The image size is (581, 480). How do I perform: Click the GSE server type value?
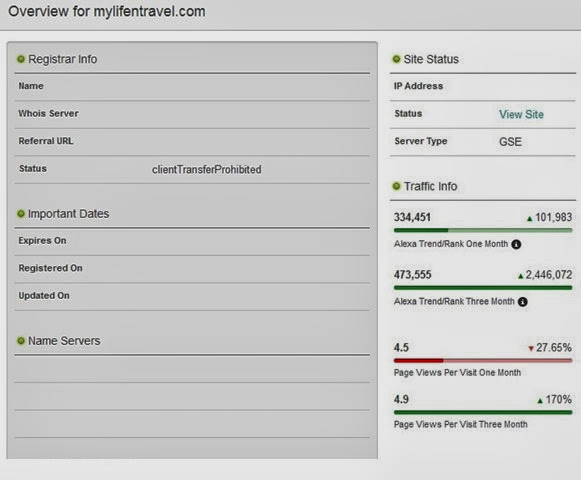tap(510, 142)
